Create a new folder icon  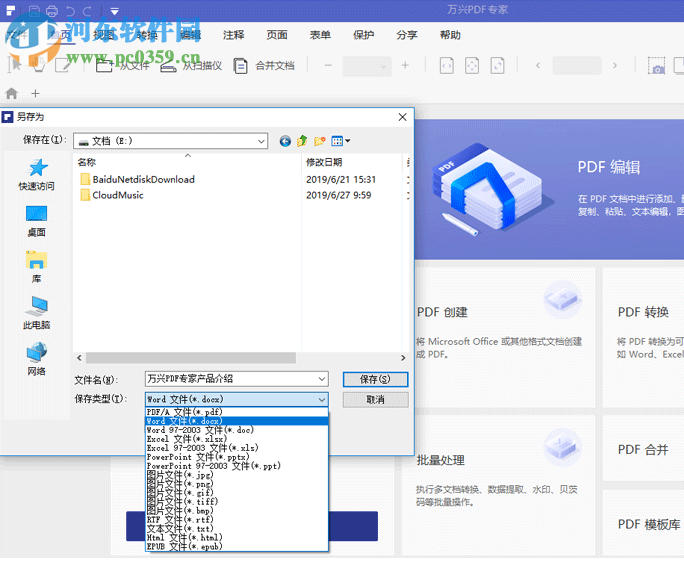320,141
